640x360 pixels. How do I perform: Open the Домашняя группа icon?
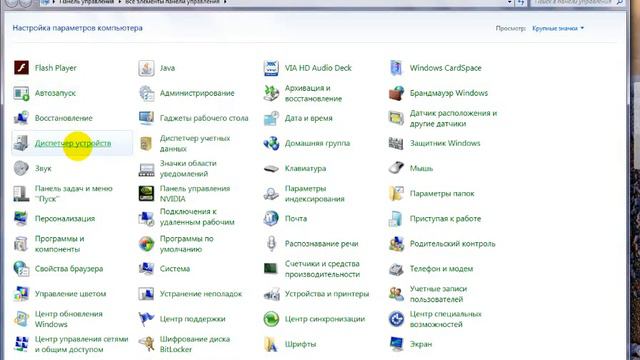[x=271, y=143]
